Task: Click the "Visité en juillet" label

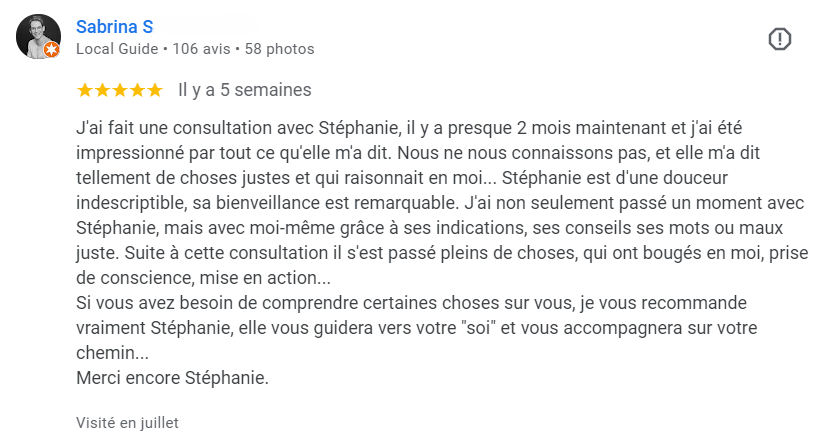Action: click(127, 422)
